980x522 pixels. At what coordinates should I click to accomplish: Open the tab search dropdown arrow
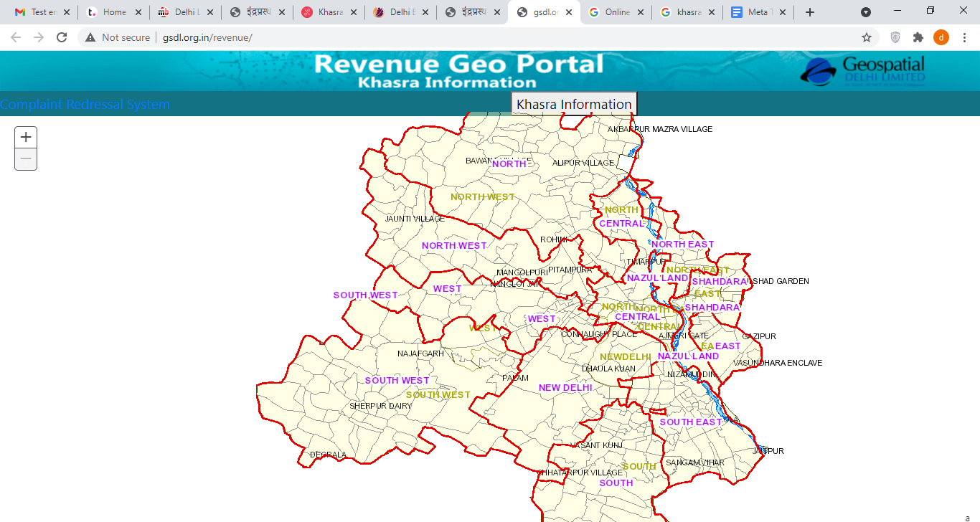pos(866,12)
